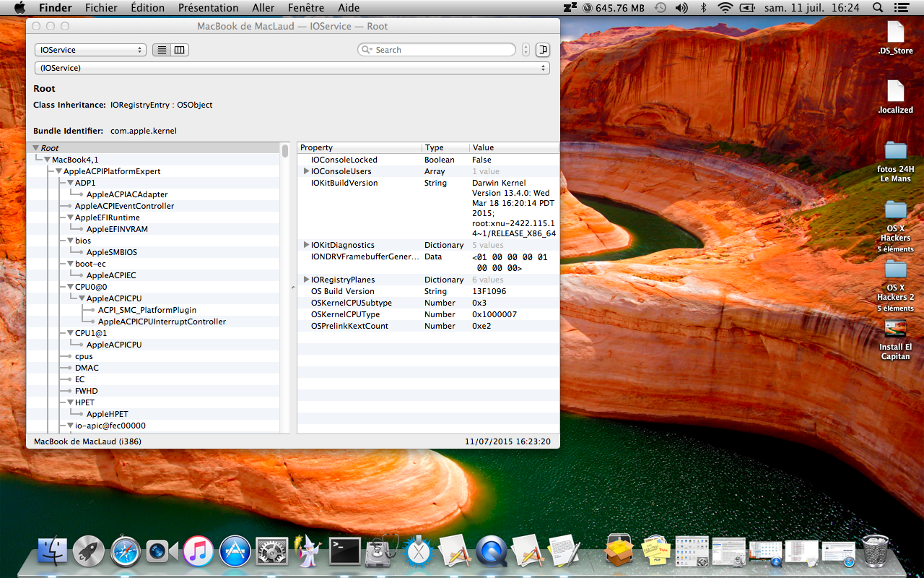The image size is (924, 578).
Task: Collapse the AppleEFIRuntime node
Action: 71,217
